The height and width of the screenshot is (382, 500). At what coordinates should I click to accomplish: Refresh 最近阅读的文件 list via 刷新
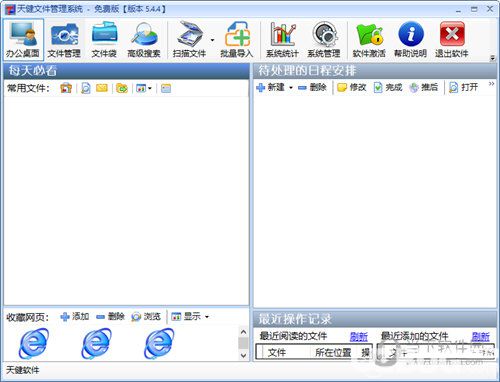[359, 337]
